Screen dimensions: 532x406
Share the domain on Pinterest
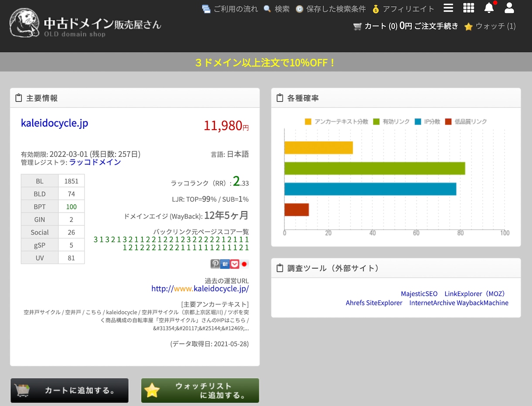(x=215, y=264)
